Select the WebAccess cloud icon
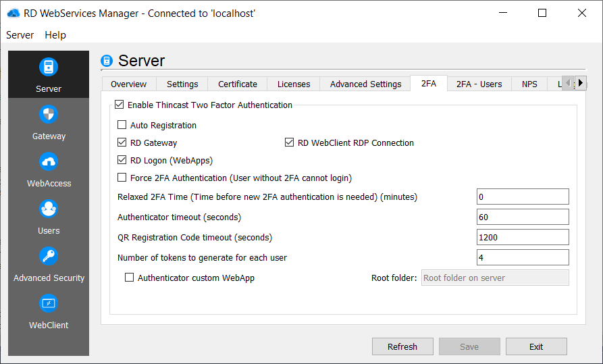The height and width of the screenshot is (364, 603). click(x=49, y=162)
